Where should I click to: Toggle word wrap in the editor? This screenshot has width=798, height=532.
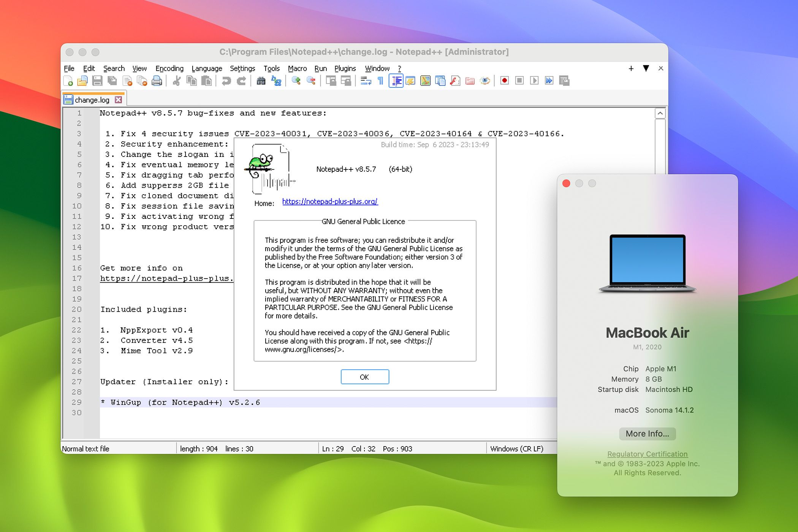(x=366, y=81)
